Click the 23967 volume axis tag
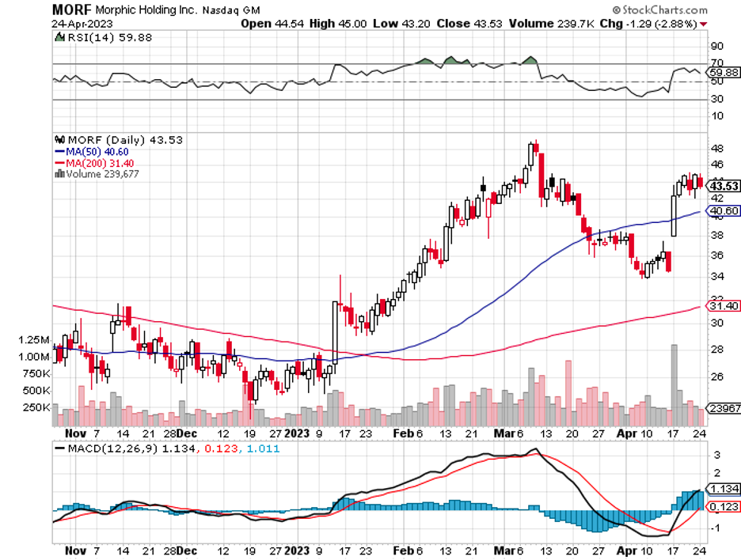The image size is (741, 560). click(724, 408)
